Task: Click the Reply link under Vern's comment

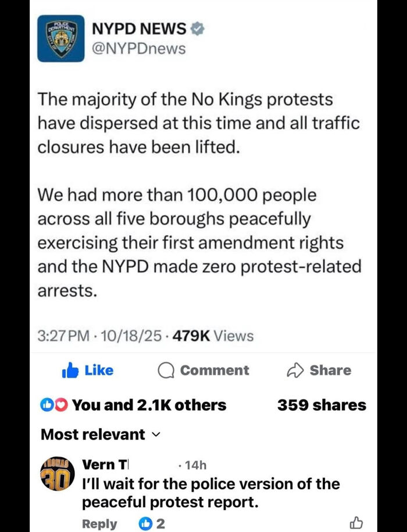Action: (99, 523)
